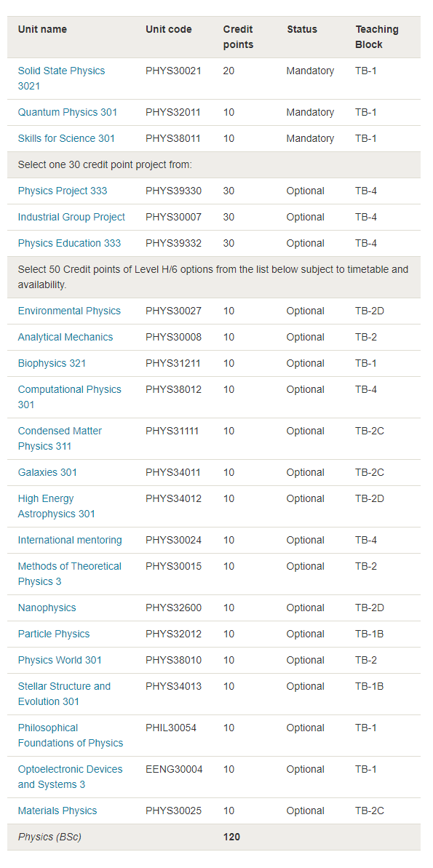433x868 pixels.
Task: Select the Industrial Group Project link
Action: coord(71,217)
